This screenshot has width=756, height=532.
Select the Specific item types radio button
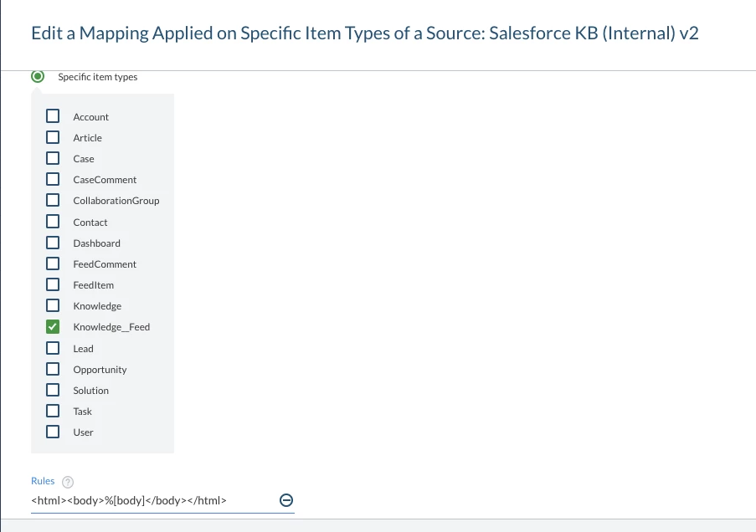click(x=37, y=76)
